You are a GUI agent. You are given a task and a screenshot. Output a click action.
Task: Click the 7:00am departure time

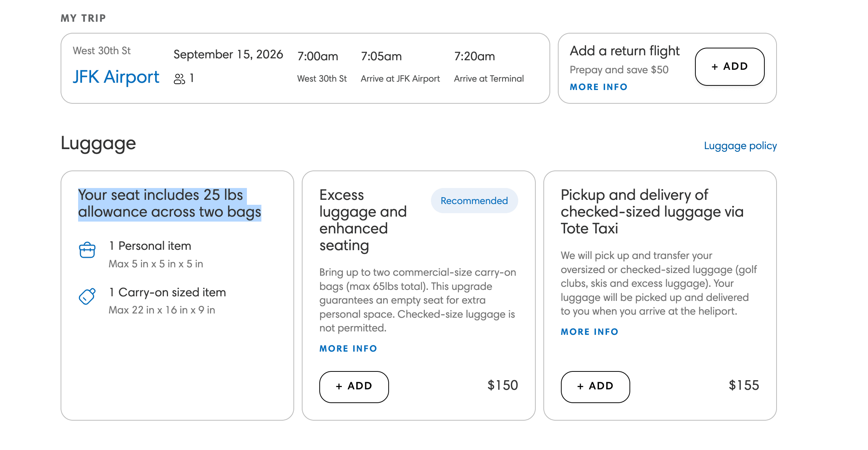pyautogui.click(x=318, y=56)
